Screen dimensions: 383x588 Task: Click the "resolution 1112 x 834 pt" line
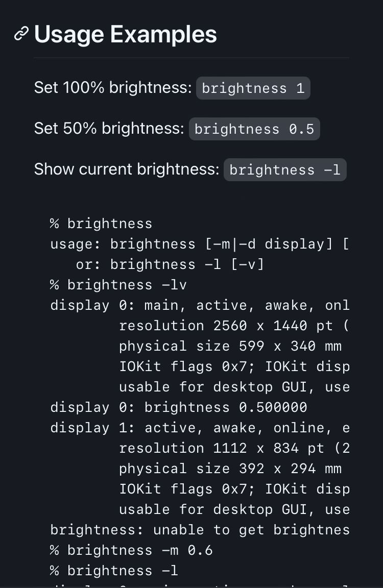(x=234, y=448)
